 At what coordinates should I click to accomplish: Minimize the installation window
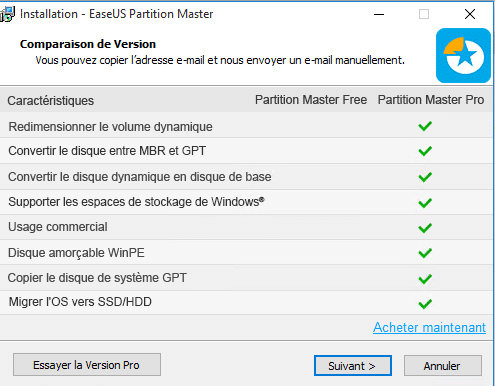coord(379,14)
